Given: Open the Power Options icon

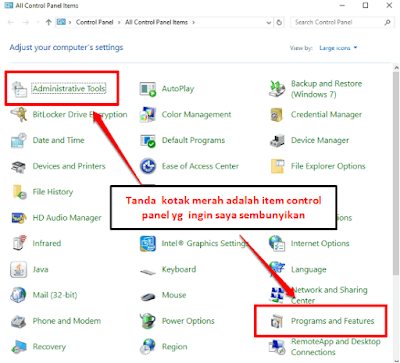Looking at the screenshot, I should [x=148, y=321].
